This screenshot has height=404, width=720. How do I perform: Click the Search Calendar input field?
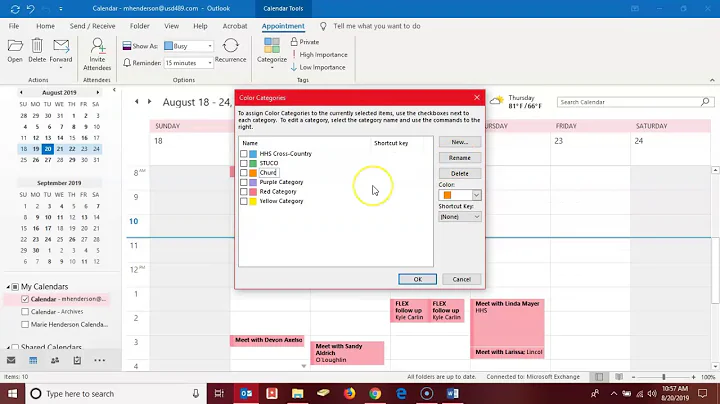pos(629,102)
